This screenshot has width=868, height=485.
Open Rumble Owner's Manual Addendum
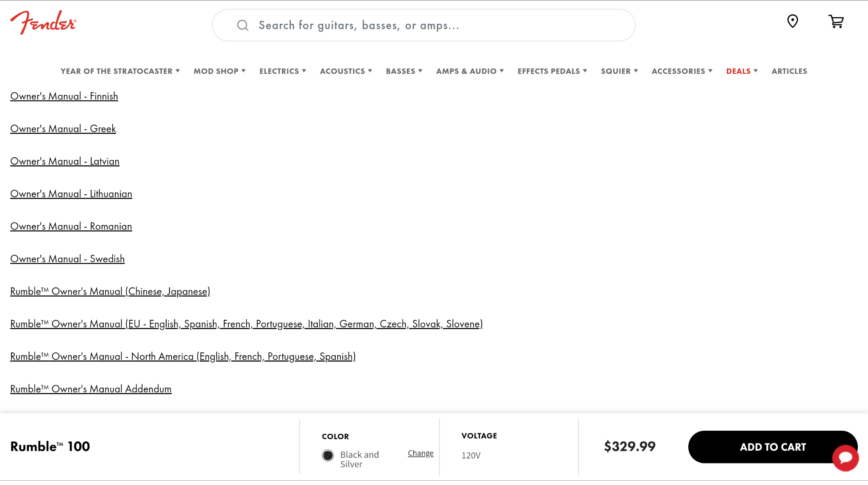point(91,389)
